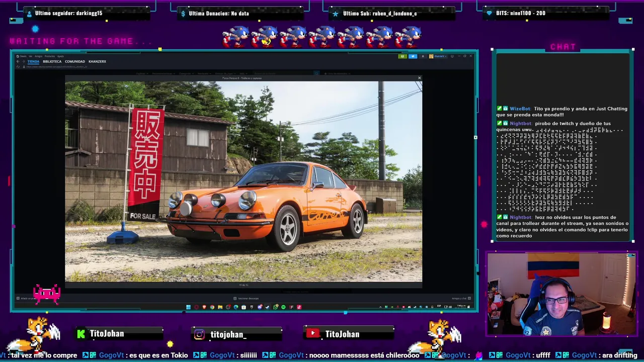
Task: Open Microsoft Store from the taskbar
Action: [x=244, y=307]
